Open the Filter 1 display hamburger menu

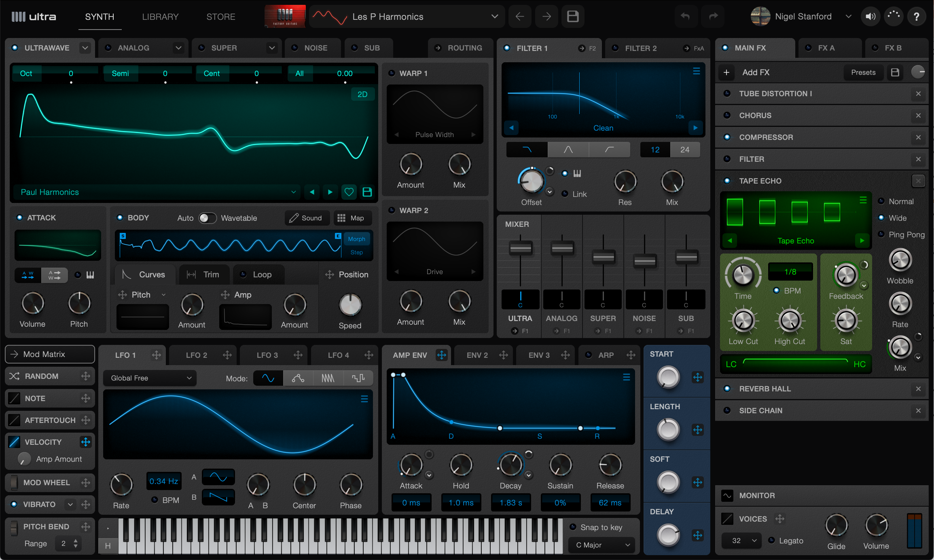(x=696, y=71)
